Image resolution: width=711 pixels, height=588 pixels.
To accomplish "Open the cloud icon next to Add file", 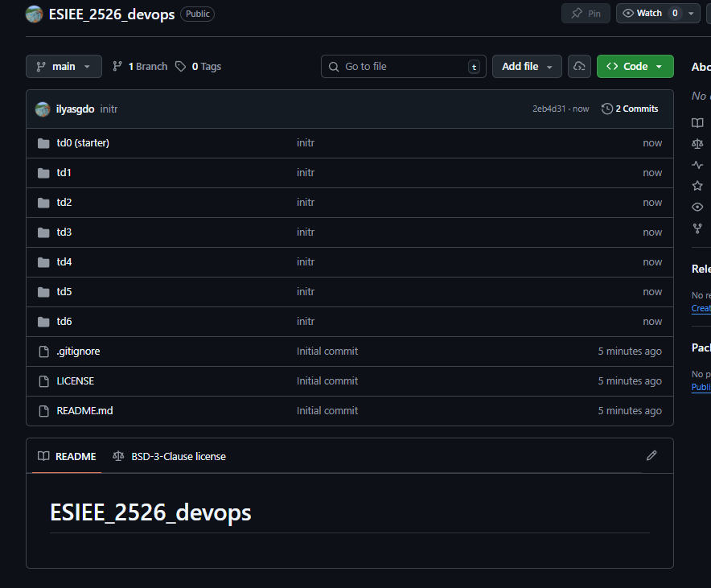I will point(579,67).
